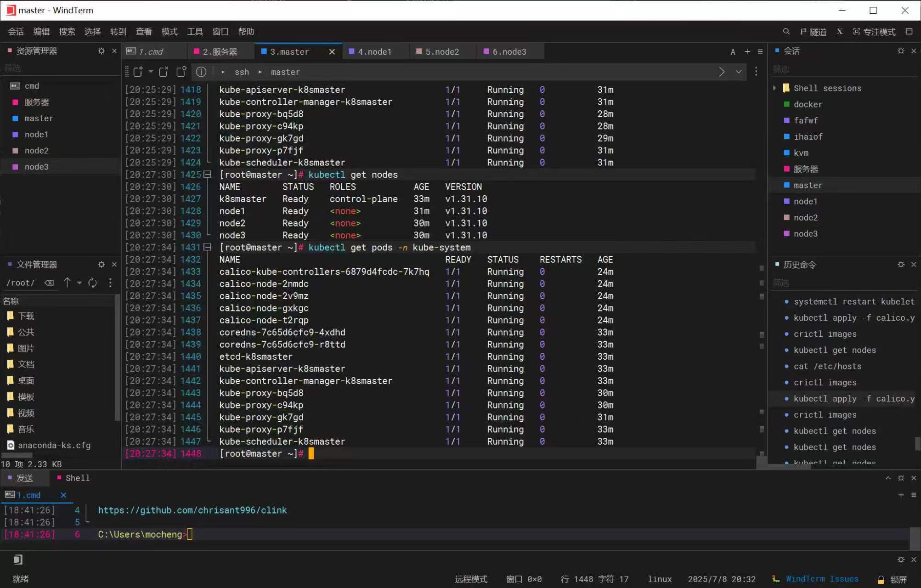Click the filter field in 历史命令 panel
The height and width of the screenshot is (588, 921).
pyautogui.click(x=844, y=283)
